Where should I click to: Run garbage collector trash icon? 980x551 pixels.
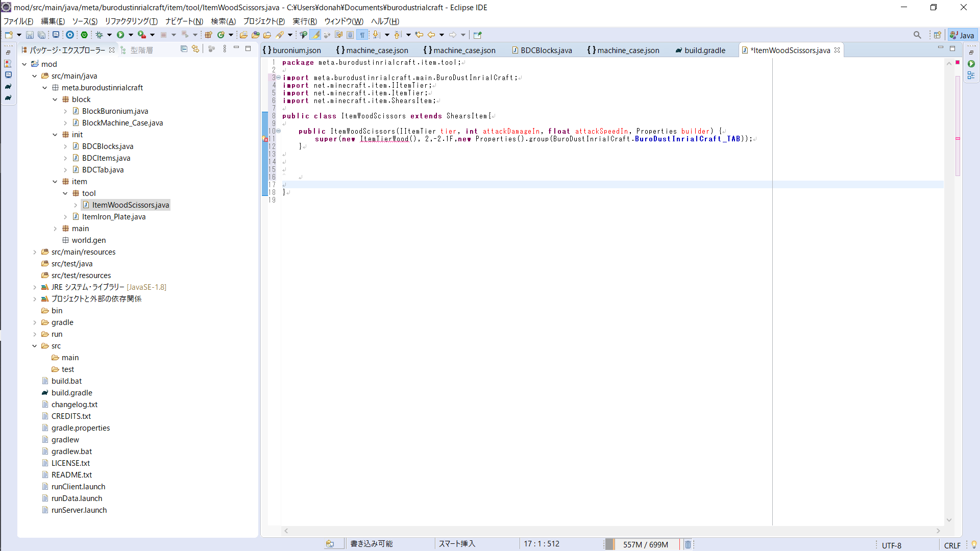(x=688, y=544)
